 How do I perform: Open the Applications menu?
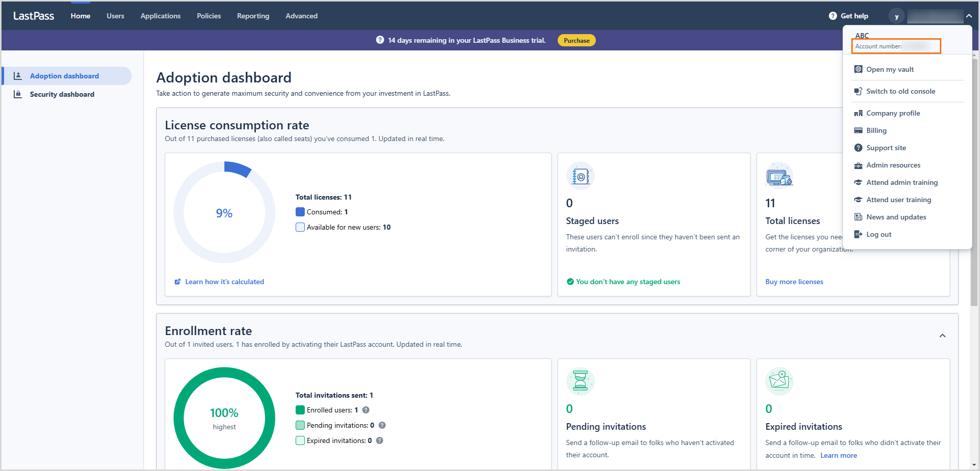[x=160, y=16]
